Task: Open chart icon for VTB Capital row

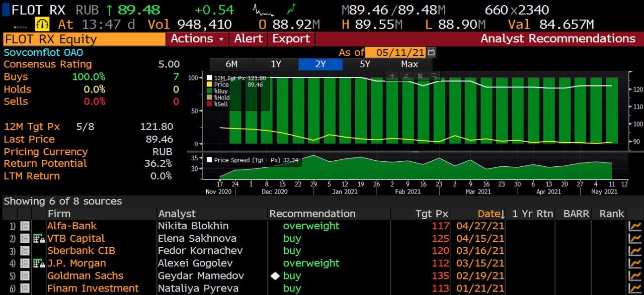Action: [x=635, y=239]
